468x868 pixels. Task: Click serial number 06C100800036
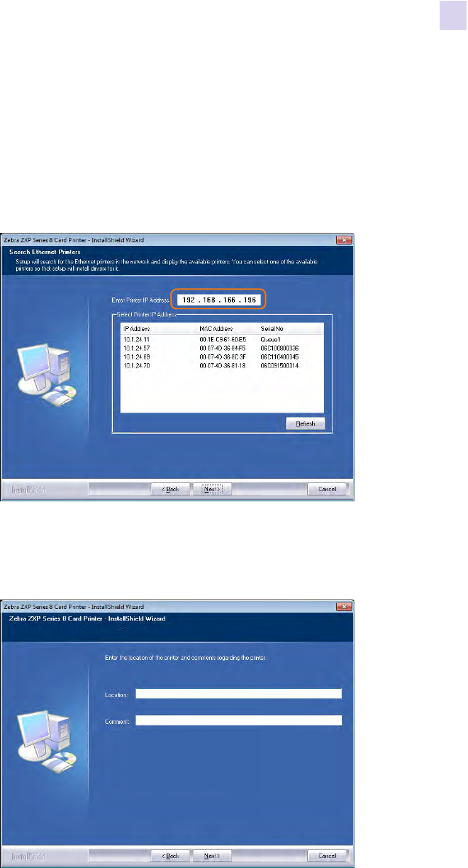[279, 347]
